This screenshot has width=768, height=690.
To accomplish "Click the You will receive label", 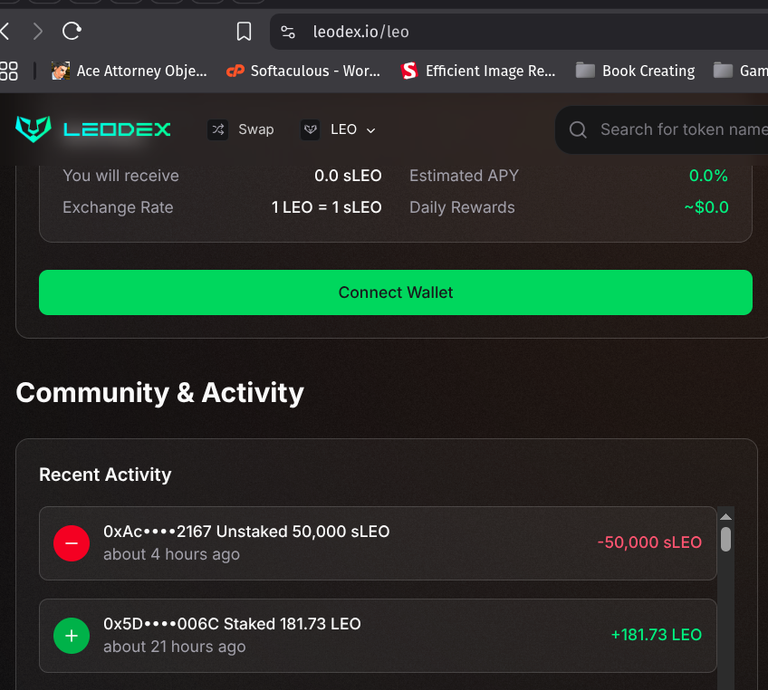I will pyautogui.click(x=121, y=176).
